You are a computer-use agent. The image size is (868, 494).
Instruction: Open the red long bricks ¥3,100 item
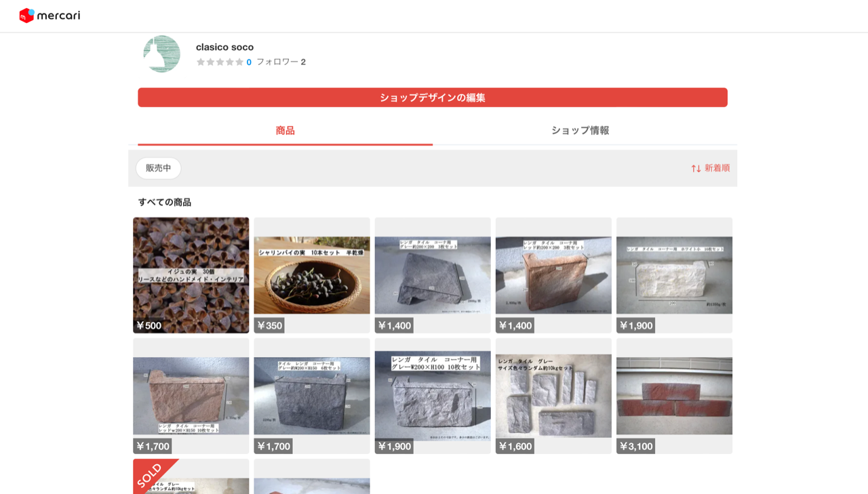(674, 396)
